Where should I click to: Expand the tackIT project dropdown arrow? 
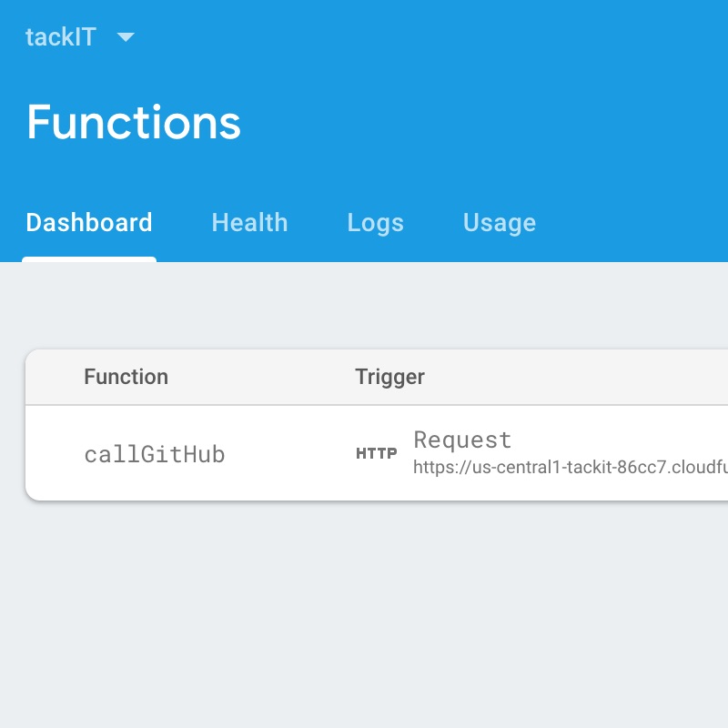[126, 37]
